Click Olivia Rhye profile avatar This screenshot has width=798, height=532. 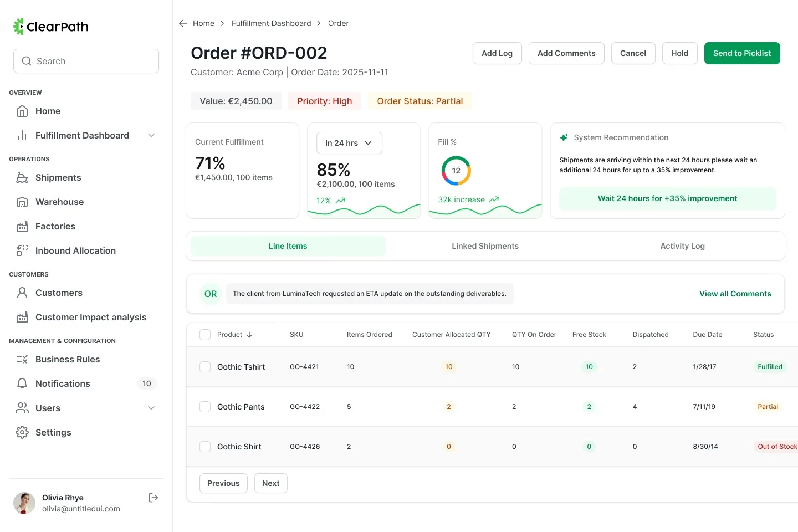click(24, 503)
